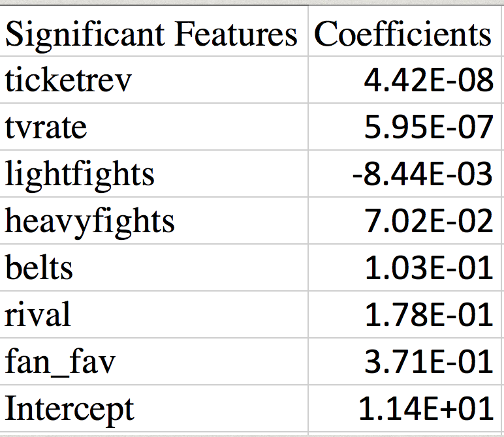Click the rival feature cell

pyautogui.click(x=38, y=315)
